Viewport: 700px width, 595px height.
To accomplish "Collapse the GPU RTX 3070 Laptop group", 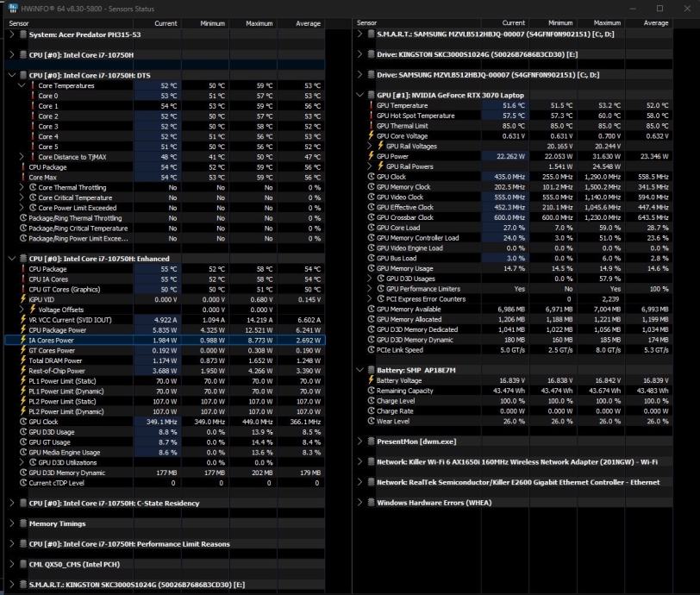I will tap(359, 95).
